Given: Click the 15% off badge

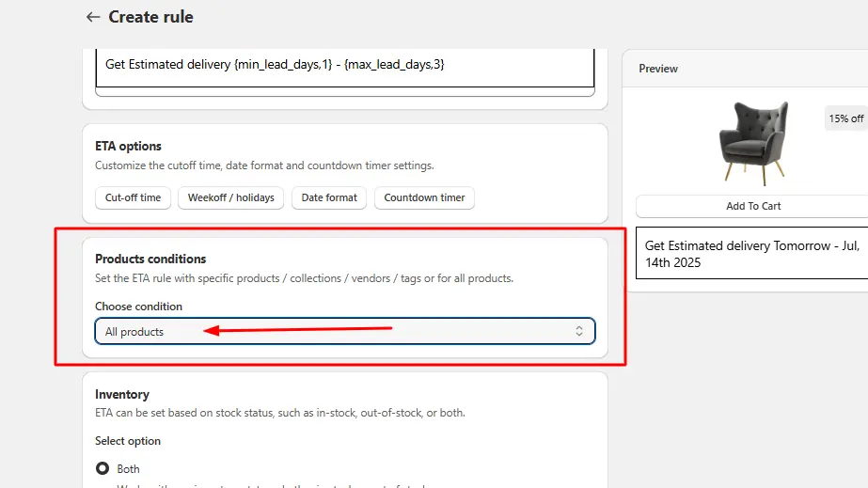Looking at the screenshot, I should [845, 118].
